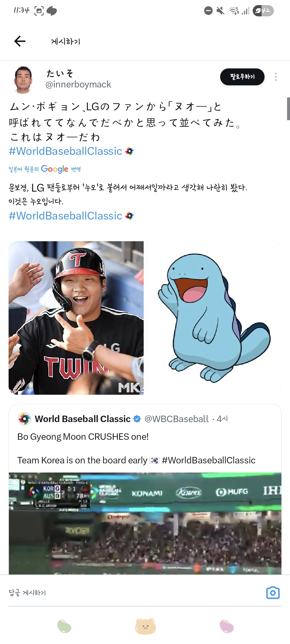Tap the camera icon in reply bar

coord(273,592)
